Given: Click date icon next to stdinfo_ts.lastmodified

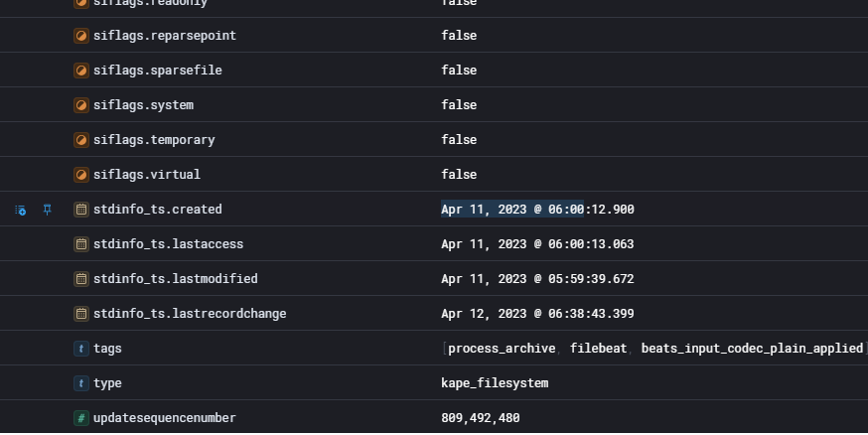Looking at the screenshot, I should [81, 279].
